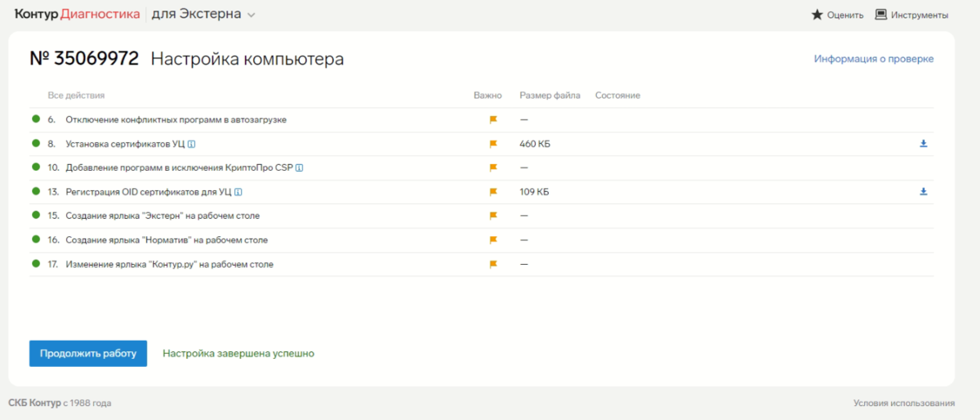Download the 109 КБ OID registration file
Screen dimensions: 980x420
pyautogui.click(x=924, y=192)
